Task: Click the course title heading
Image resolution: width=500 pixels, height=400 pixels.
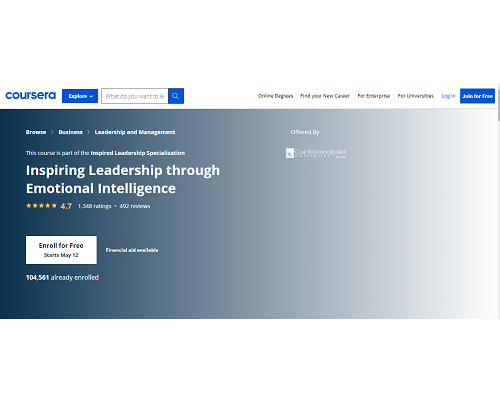Action: click(123, 179)
